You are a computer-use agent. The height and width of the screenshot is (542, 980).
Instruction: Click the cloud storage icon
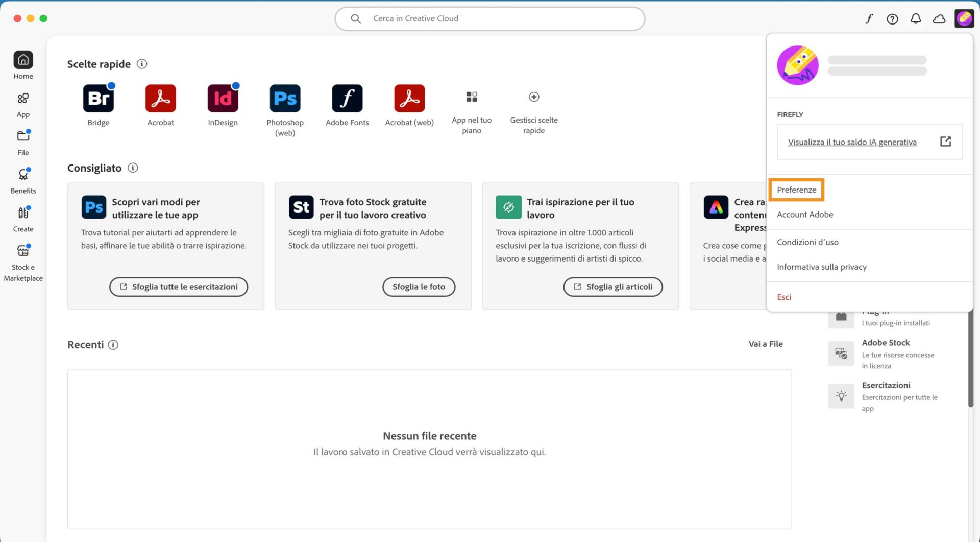coord(939,18)
